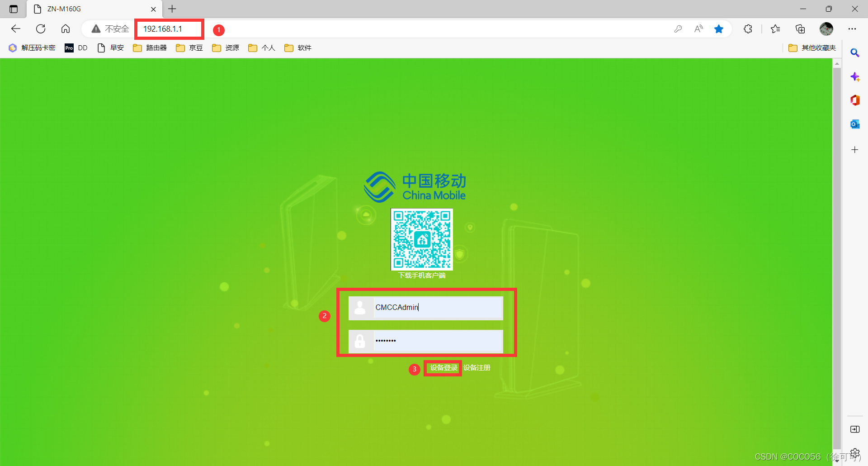The image size is (868, 466).
Task: Open the browser home page
Action: [x=66, y=29]
